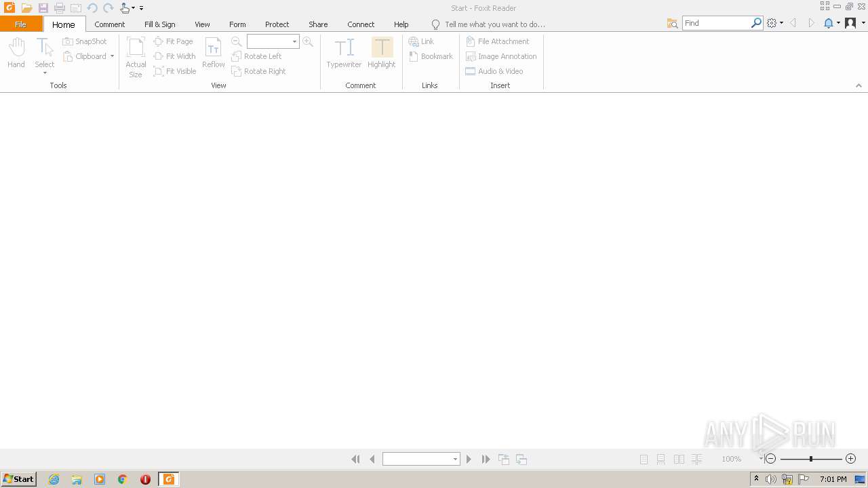This screenshot has width=868, height=488.
Task: Click the Open folder icon in quick access
Action: (x=26, y=8)
